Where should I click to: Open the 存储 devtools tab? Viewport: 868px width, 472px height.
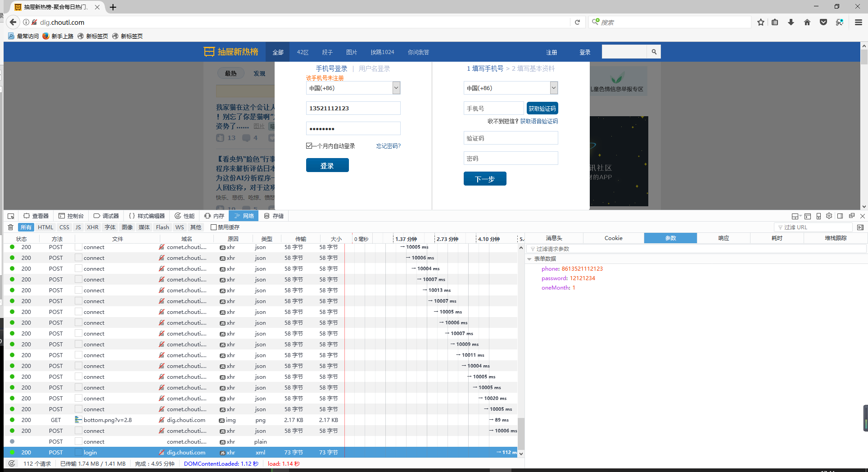coord(274,216)
